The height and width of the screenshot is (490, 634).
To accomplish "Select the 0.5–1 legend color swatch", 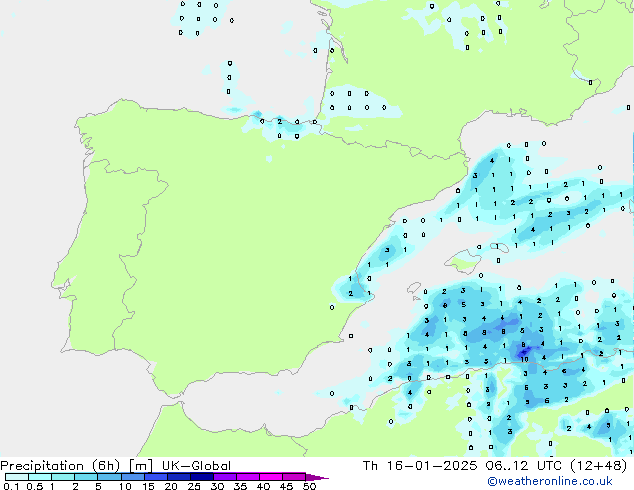I will (x=40, y=477).
